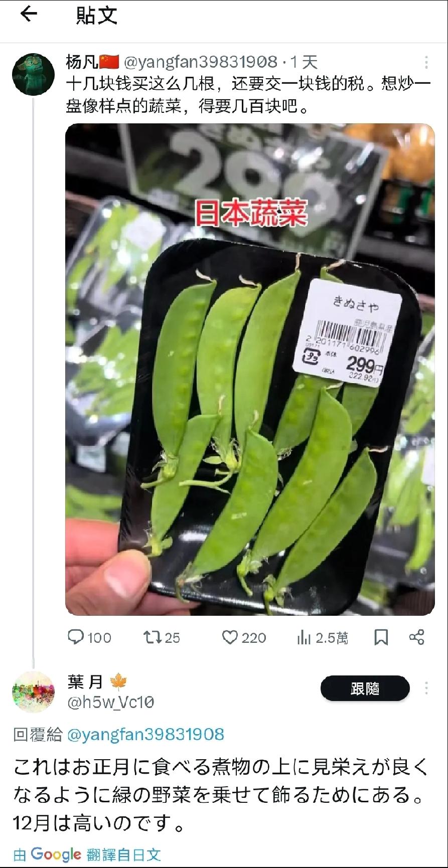Share the post using the share icon
This screenshot has height=868, width=448.
coord(417,637)
